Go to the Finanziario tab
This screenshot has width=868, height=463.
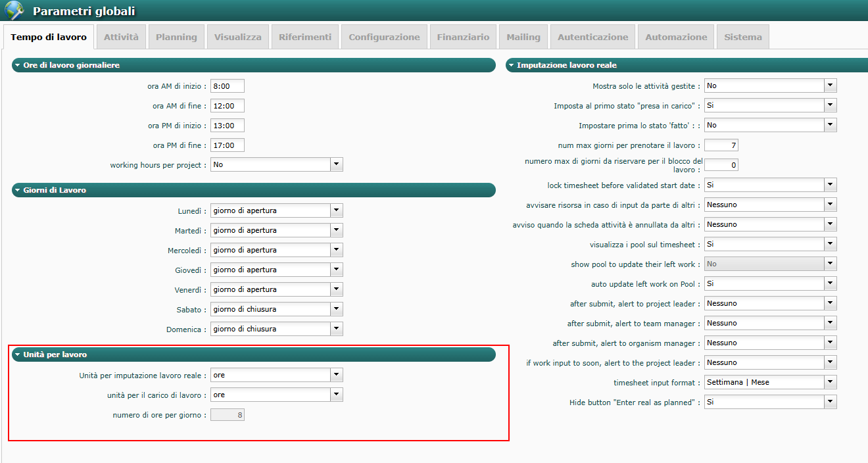(x=463, y=37)
